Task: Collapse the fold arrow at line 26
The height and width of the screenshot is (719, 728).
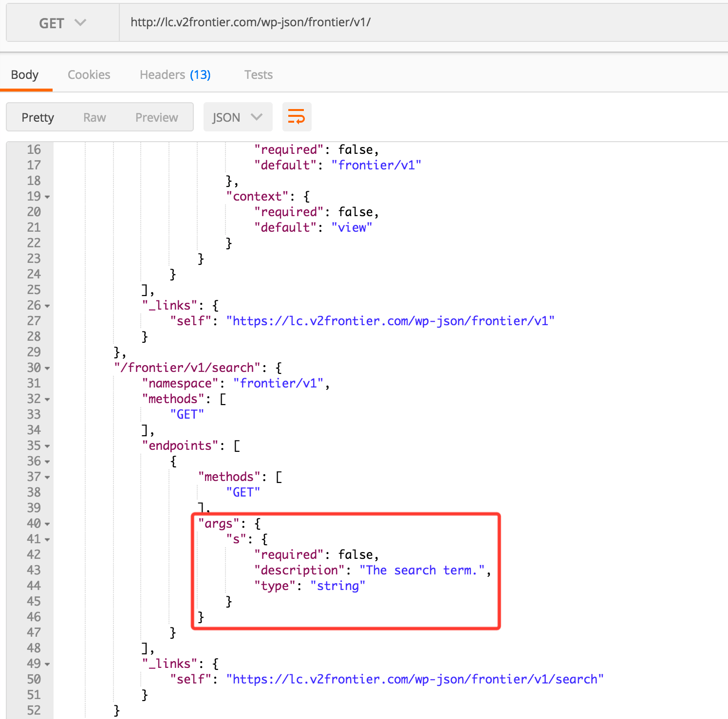Action: pyautogui.click(x=47, y=306)
